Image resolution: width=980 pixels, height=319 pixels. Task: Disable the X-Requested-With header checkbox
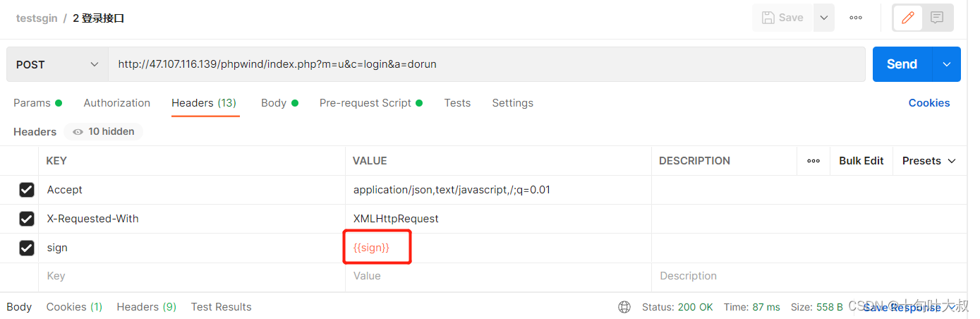click(27, 219)
